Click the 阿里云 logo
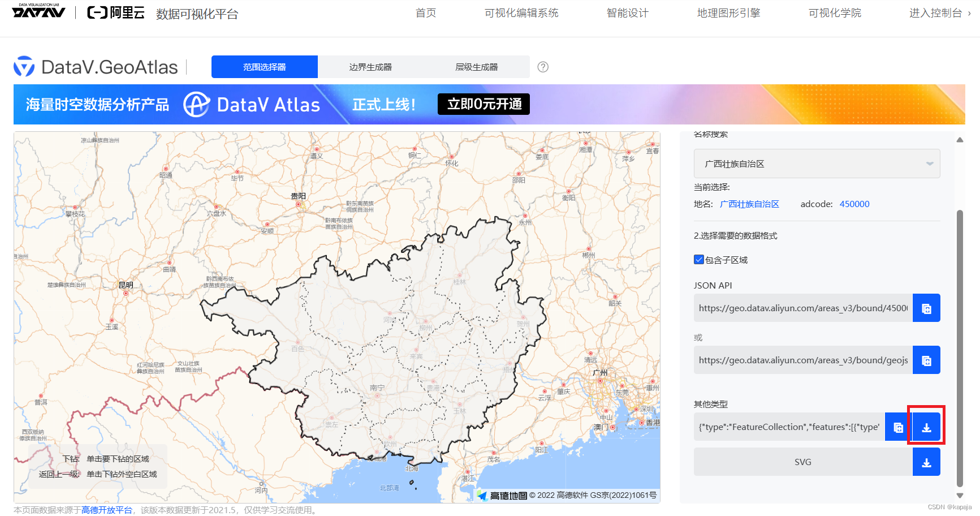The width and height of the screenshot is (980, 516). click(116, 12)
